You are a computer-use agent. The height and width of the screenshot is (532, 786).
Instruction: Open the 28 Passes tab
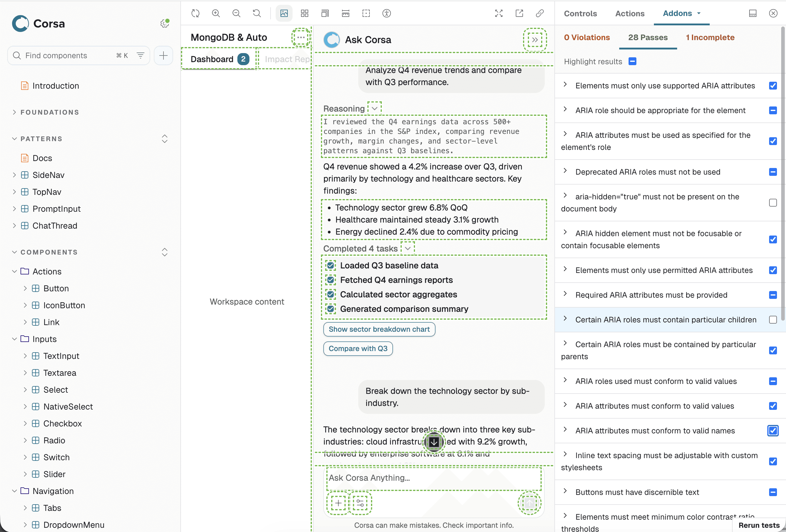648,37
